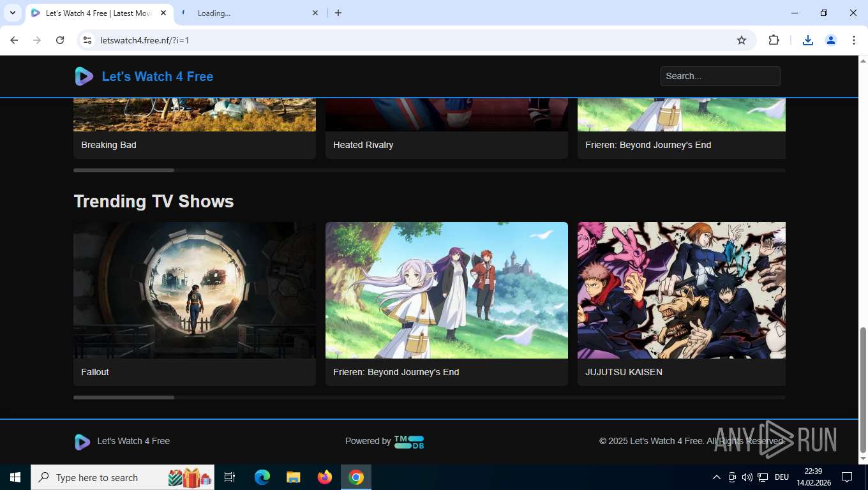This screenshot has width=868, height=490.
Task: Close the Let's Watch 4 Free tab
Action: pos(163,13)
